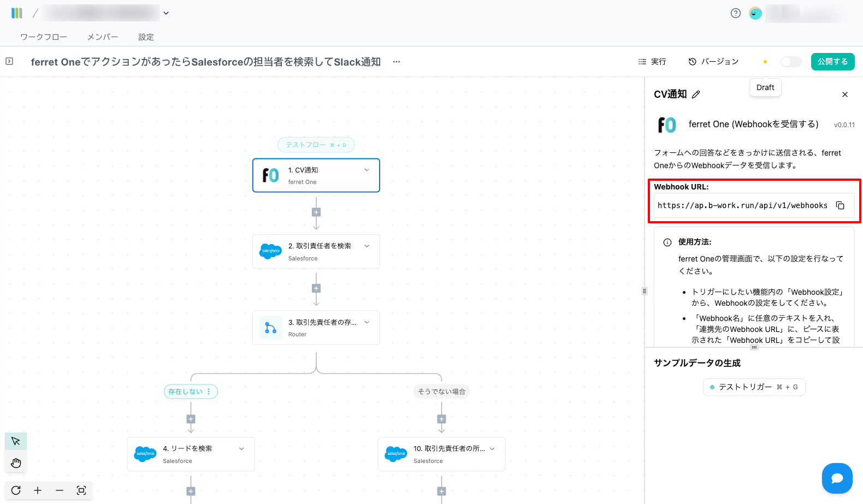Select the arrow pointer tool
This screenshot has height=504, width=863.
tap(16, 441)
